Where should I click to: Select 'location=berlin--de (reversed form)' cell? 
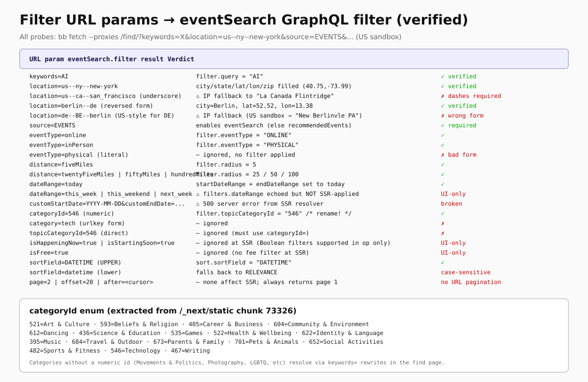pyautogui.click(x=91, y=106)
